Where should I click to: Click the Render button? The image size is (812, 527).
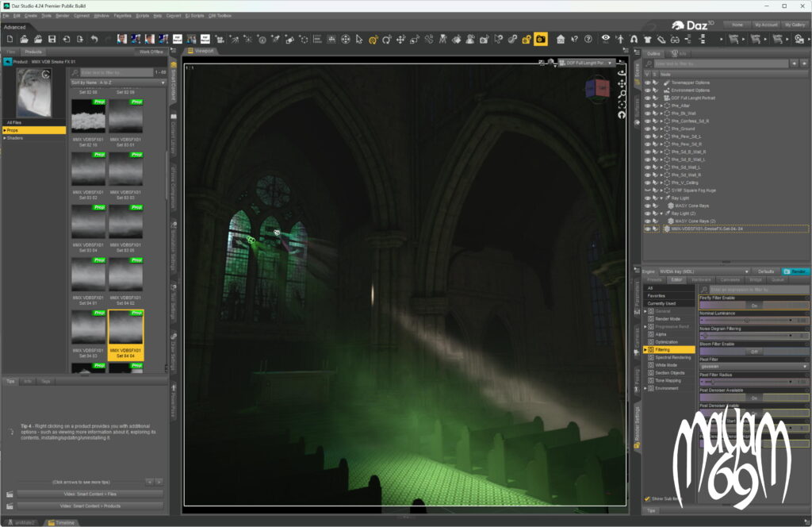(x=795, y=271)
